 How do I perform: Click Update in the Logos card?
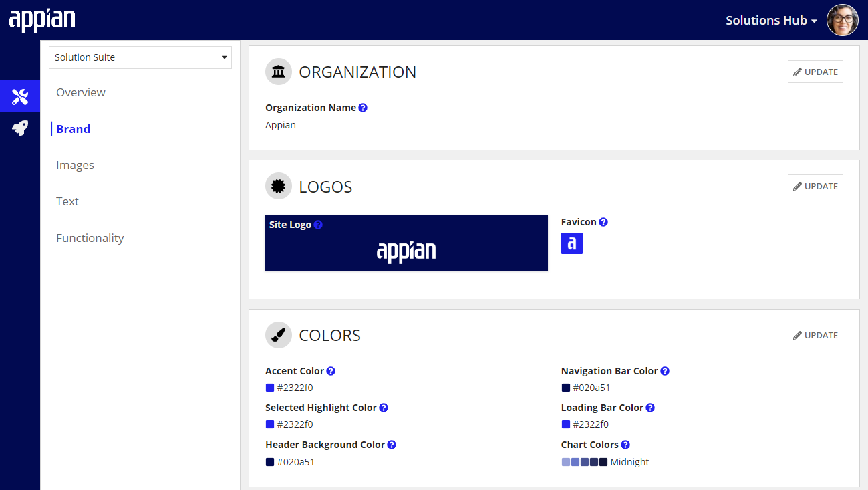pos(815,186)
